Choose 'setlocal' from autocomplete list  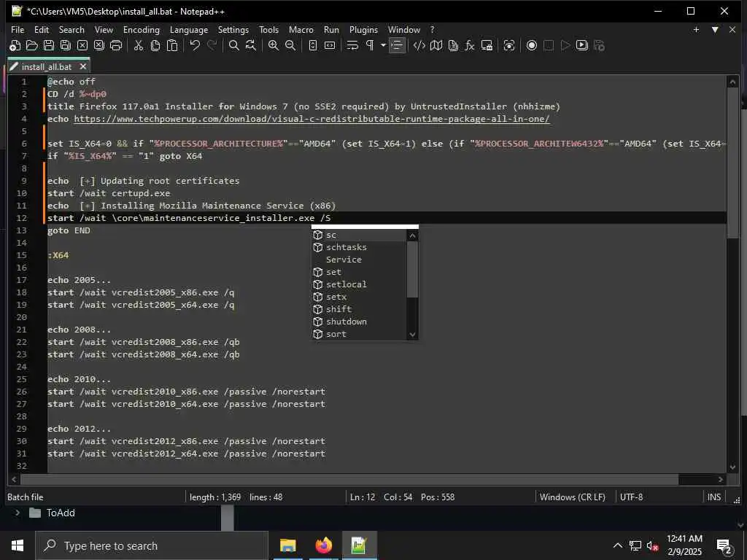tap(359, 284)
